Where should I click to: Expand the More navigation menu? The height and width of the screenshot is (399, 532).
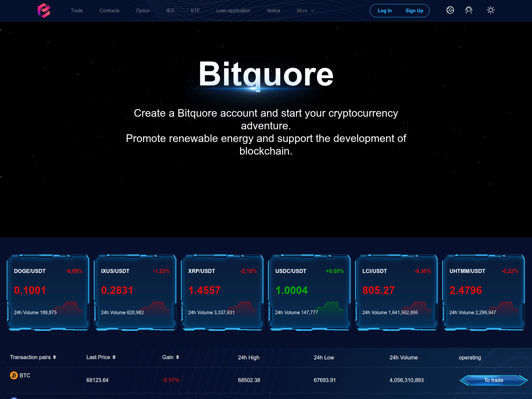pyautogui.click(x=305, y=10)
